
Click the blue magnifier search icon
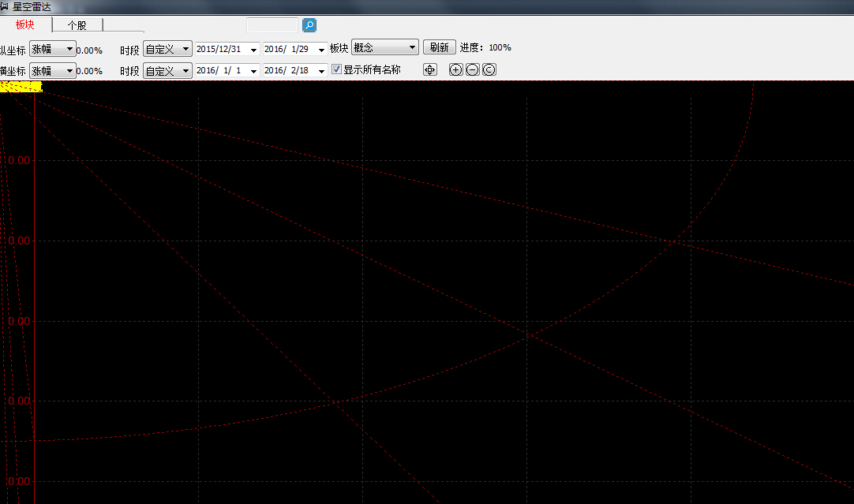tap(309, 25)
